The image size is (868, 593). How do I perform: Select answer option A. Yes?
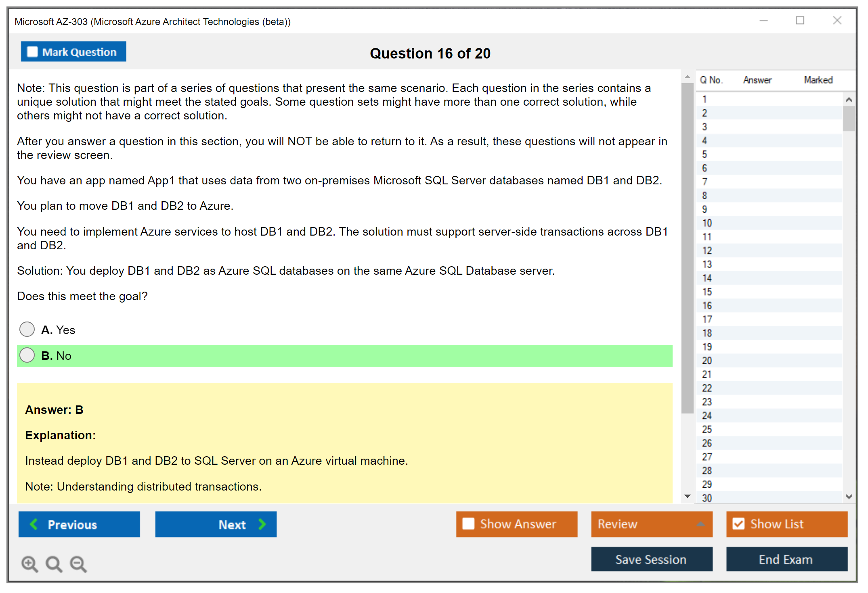click(x=27, y=329)
